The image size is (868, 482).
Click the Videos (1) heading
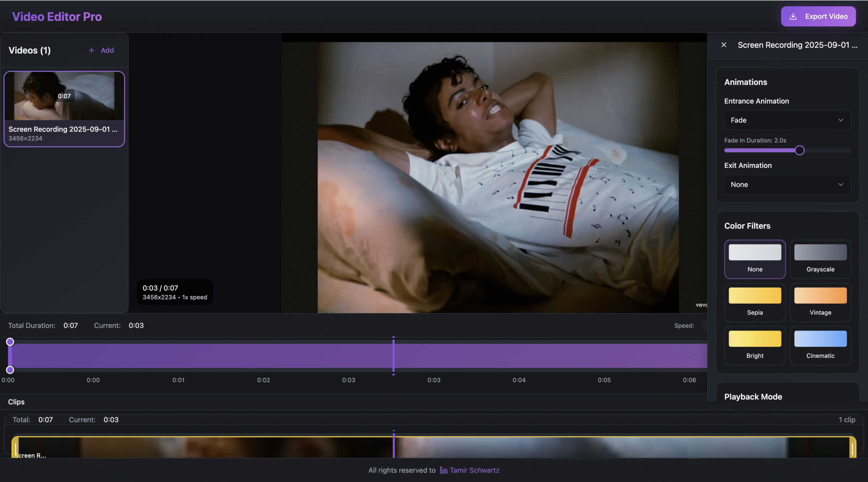point(29,50)
